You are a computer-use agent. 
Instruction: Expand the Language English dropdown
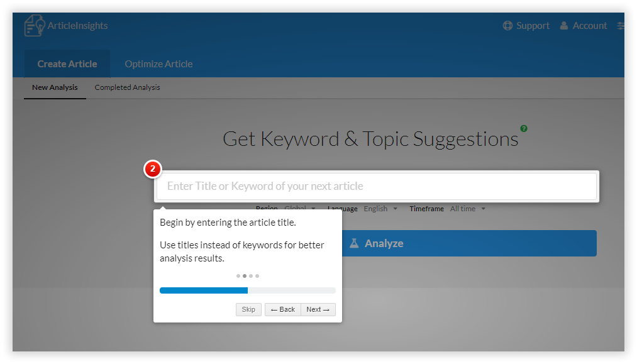pyautogui.click(x=380, y=209)
